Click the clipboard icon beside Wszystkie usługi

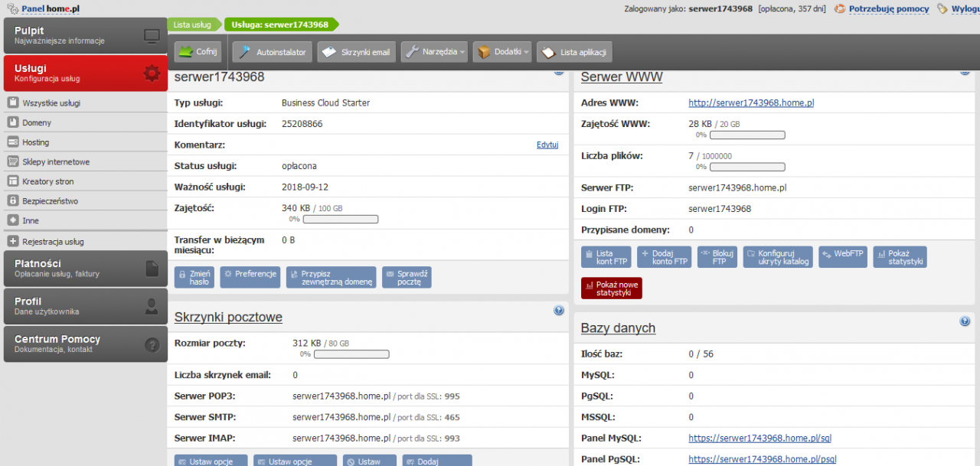tap(13, 103)
